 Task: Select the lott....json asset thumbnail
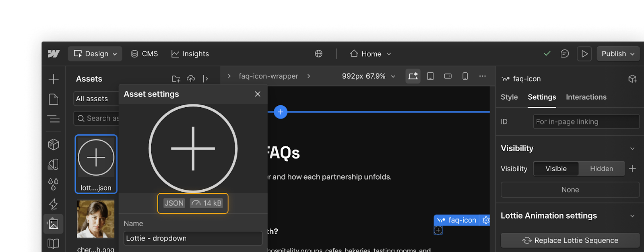pos(96,164)
